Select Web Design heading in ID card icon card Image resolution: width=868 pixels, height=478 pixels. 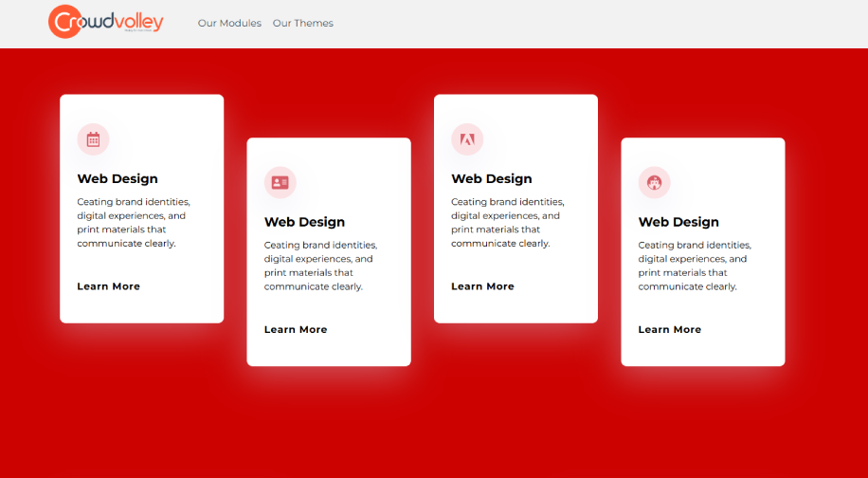(x=304, y=222)
